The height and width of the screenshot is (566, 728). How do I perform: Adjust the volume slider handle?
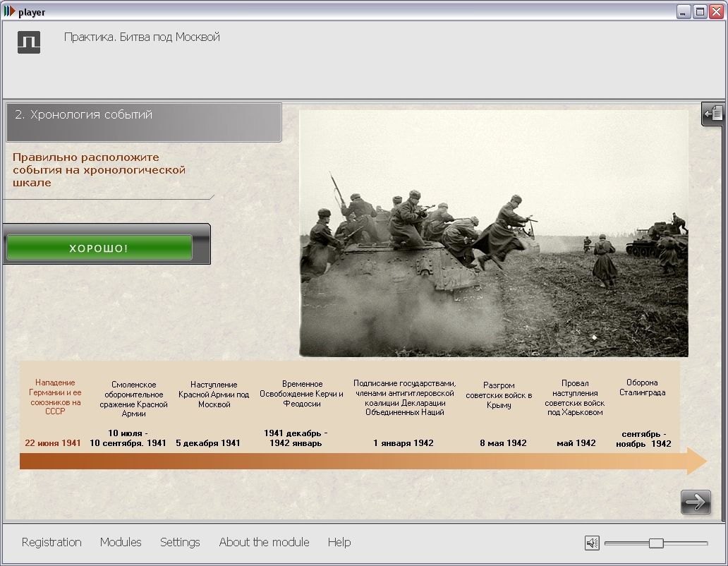(x=656, y=543)
